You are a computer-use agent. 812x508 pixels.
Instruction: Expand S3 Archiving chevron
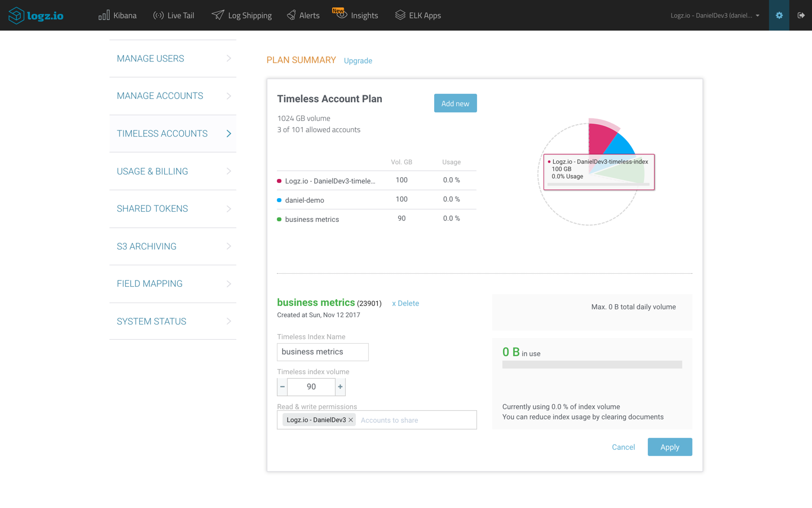229,246
